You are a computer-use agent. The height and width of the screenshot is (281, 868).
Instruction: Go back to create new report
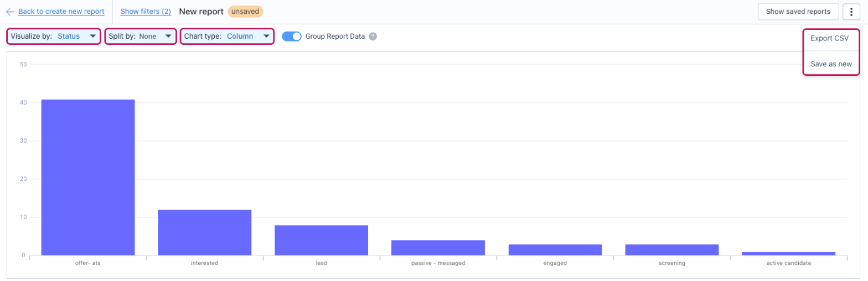pos(61,11)
